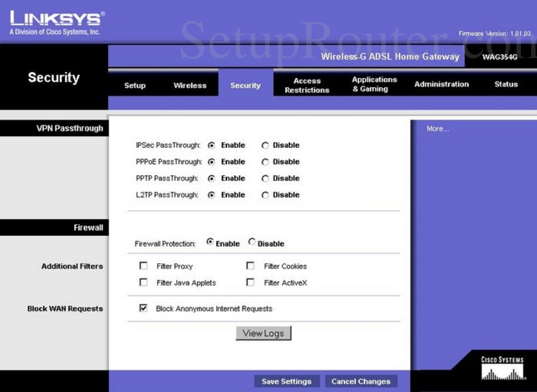
Task: Open the Setup tab
Action: pos(135,85)
